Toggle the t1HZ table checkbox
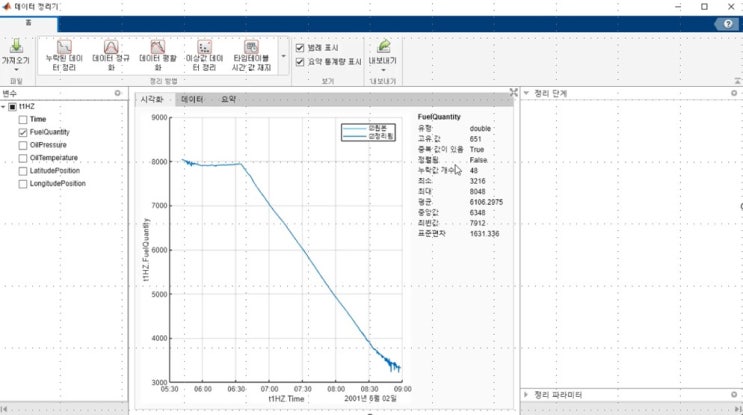This screenshot has width=743, height=415. (13, 107)
